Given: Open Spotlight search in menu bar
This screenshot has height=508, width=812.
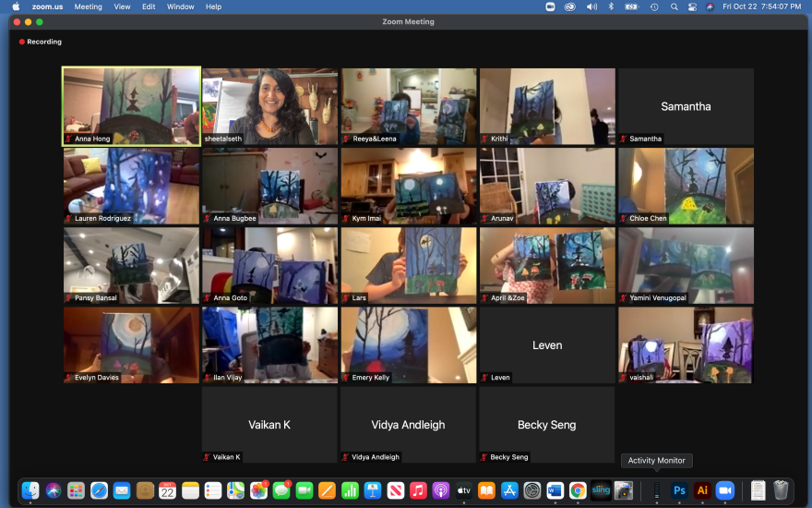Looking at the screenshot, I should pyautogui.click(x=675, y=6).
